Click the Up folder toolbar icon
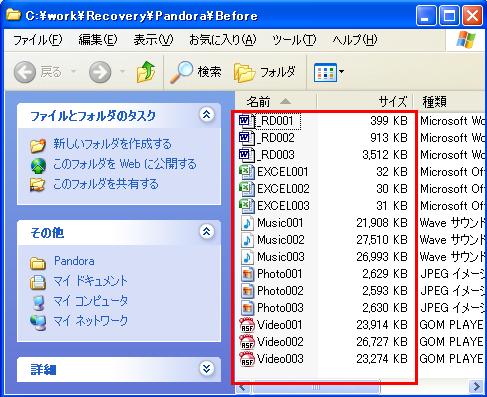This screenshot has height=397, width=487. click(146, 71)
